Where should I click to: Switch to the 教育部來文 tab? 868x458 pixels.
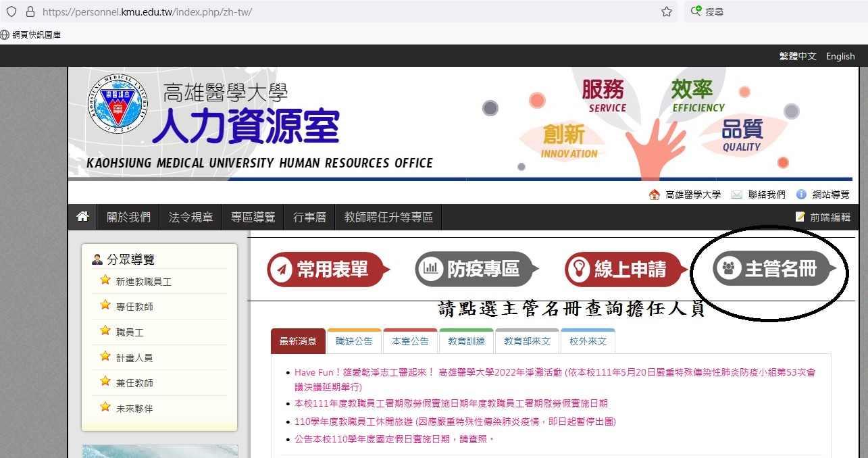[x=528, y=341]
